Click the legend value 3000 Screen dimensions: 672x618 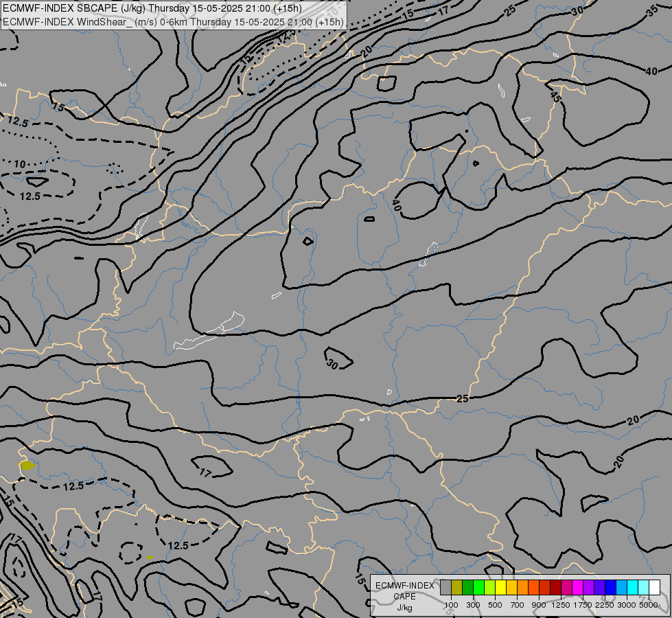coord(627,605)
